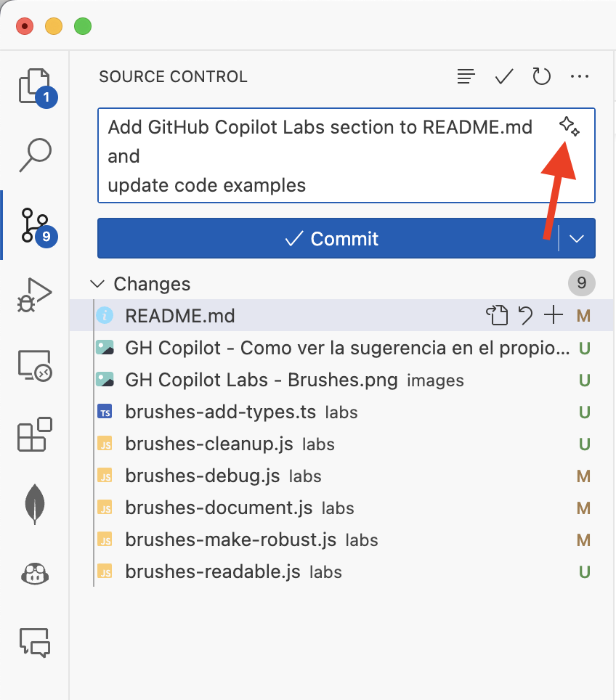Viewport: 616px width, 700px height.
Task: Click the U status of Brushes.png
Action: (x=584, y=380)
